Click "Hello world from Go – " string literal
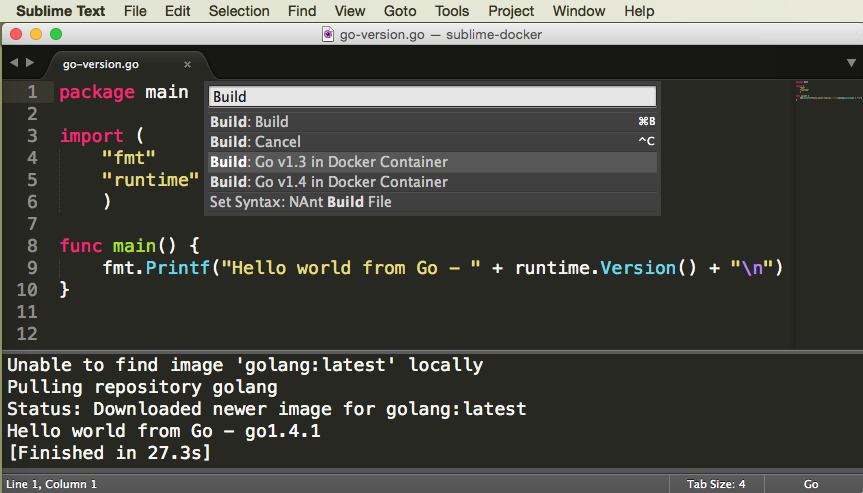This screenshot has height=493, width=863. click(351, 268)
